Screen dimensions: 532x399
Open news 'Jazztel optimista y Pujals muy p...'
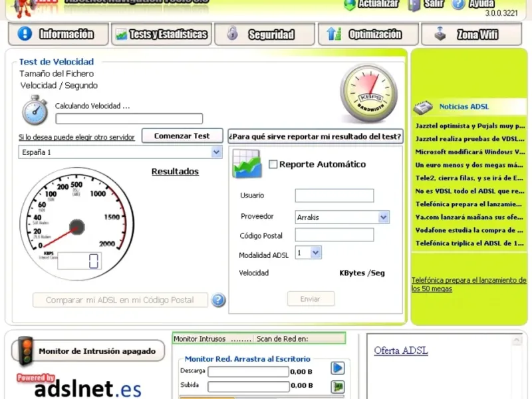coord(469,126)
